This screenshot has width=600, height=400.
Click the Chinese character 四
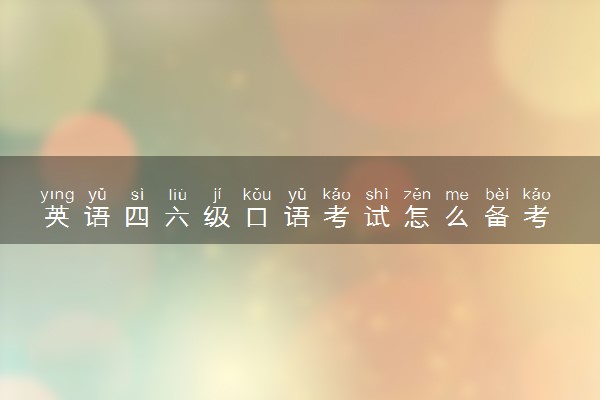tap(137, 216)
